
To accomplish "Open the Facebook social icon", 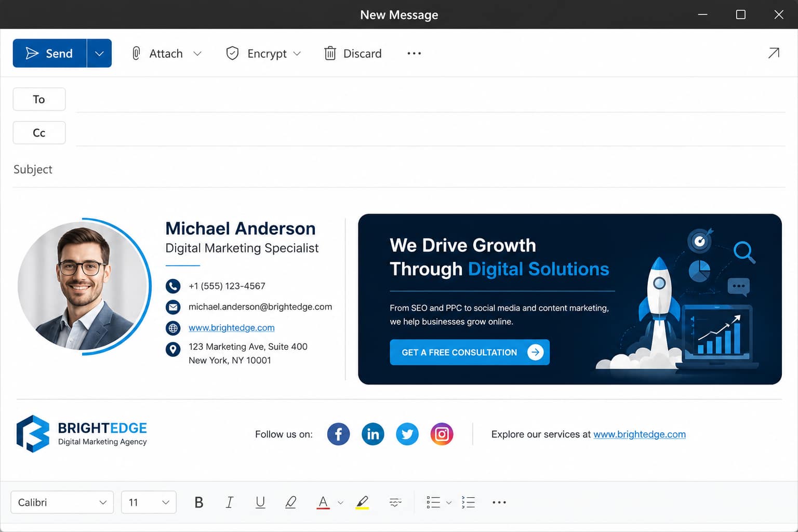I will [x=338, y=434].
